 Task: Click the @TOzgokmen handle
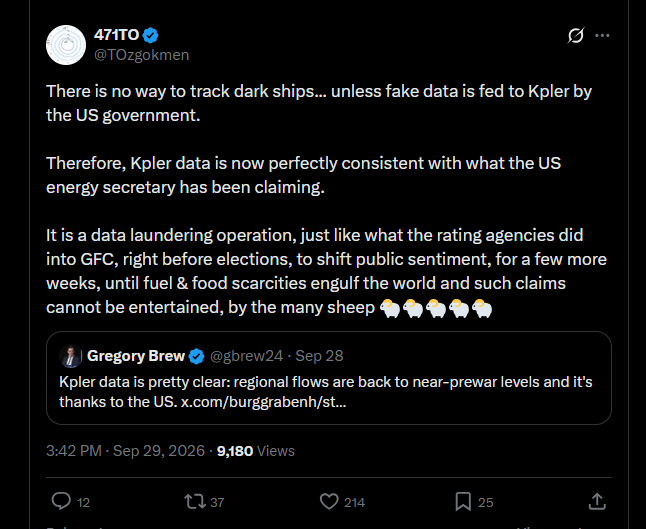[142, 55]
